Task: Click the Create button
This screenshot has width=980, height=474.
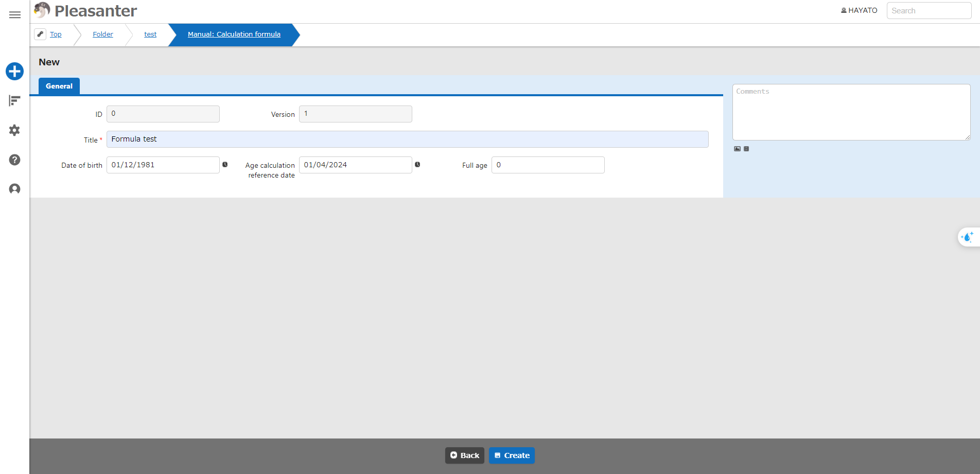Action: 512,455
